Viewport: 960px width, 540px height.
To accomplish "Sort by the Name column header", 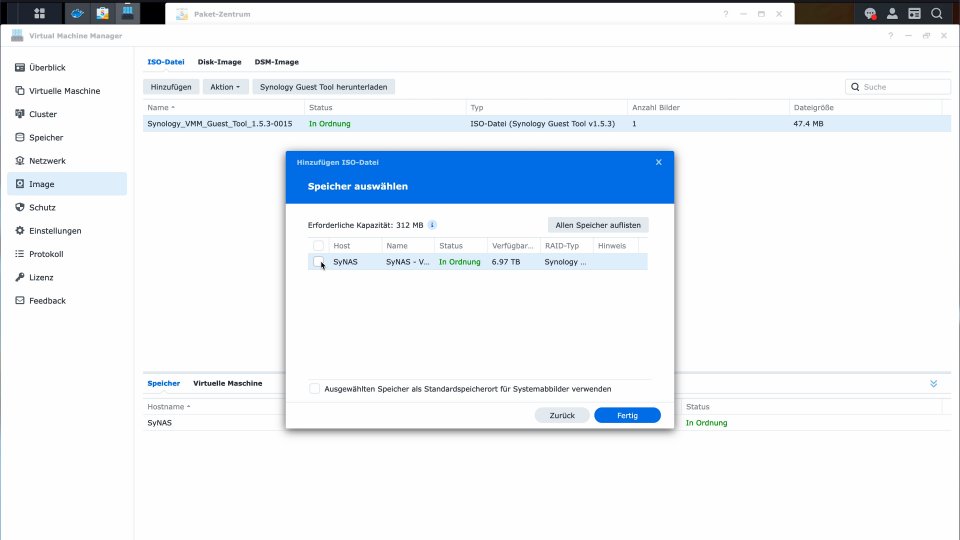I will tap(223, 107).
